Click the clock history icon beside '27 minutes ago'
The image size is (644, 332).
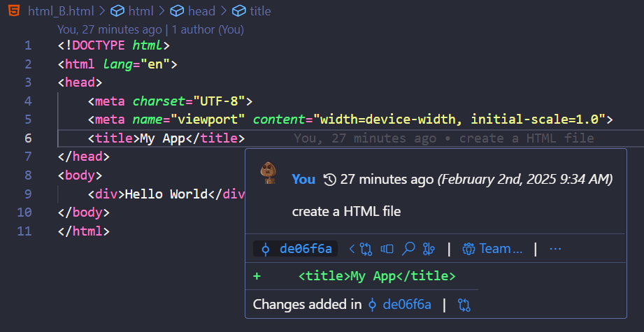330,180
